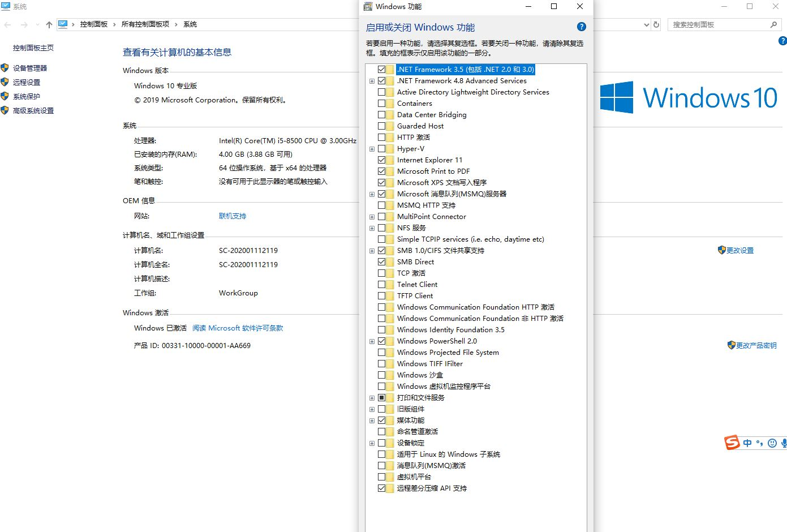Open 设备管理器 link
This screenshot has width=787, height=532.
tap(30, 68)
